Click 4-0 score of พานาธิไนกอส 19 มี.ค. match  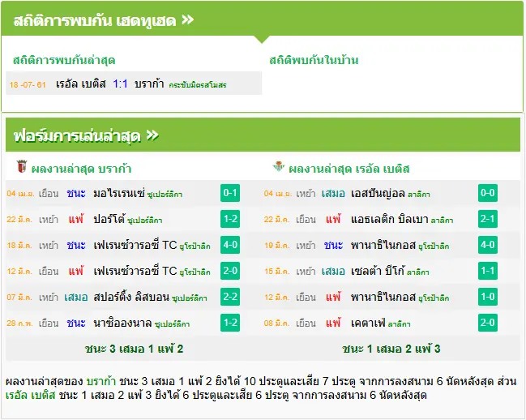pos(487,245)
